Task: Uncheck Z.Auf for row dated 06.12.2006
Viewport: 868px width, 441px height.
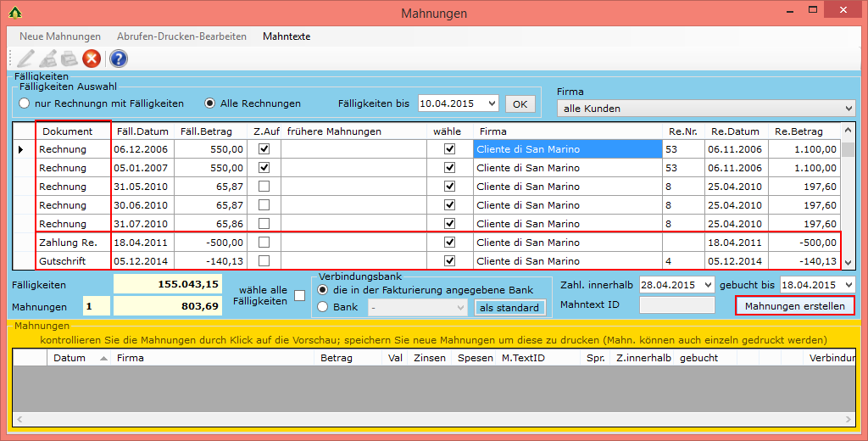Action: click(x=264, y=149)
